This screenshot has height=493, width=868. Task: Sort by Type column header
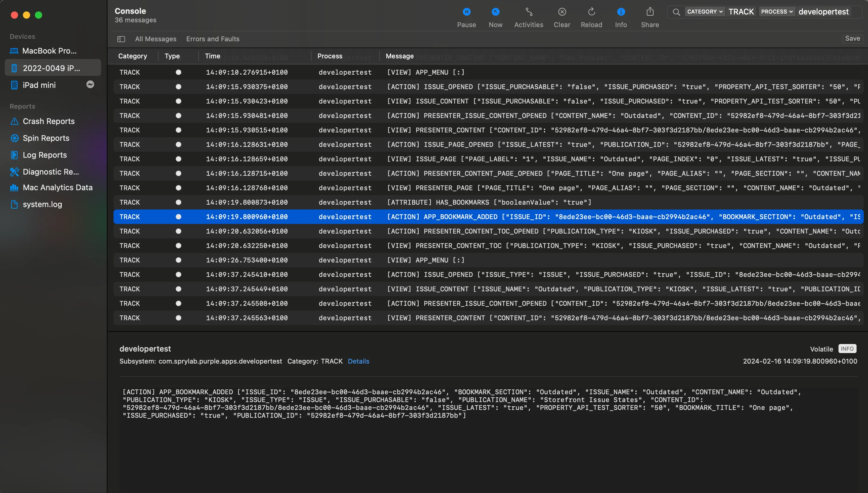click(172, 56)
